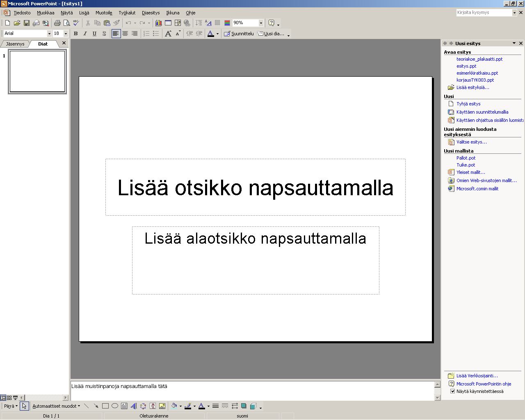Toggle text Shadow formatting
This screenshot has width=525, height=420.
click(104, 34)
